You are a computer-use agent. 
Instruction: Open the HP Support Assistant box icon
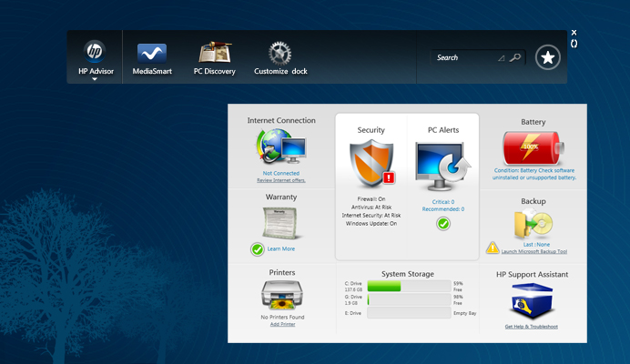(x=532, y=301)
